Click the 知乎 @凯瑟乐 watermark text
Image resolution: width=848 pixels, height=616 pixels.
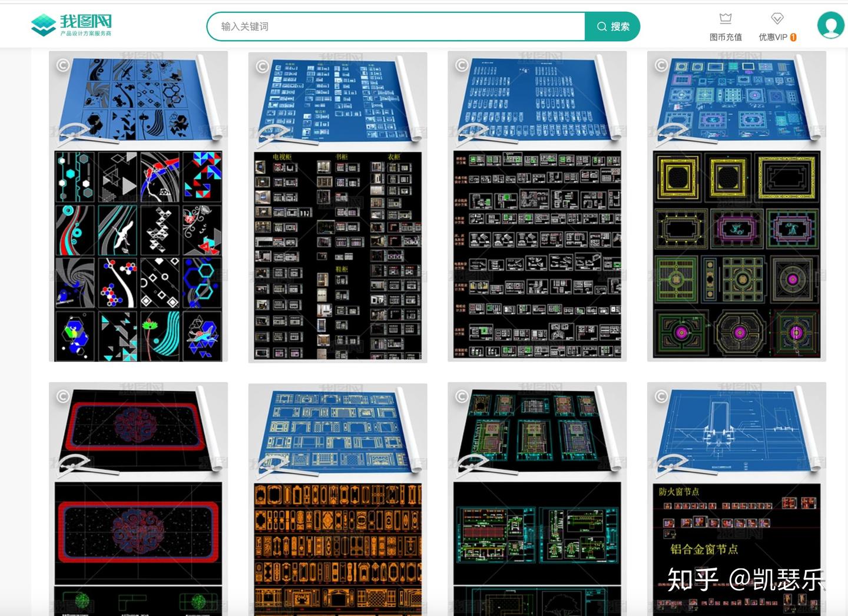(x=745, y=580)
